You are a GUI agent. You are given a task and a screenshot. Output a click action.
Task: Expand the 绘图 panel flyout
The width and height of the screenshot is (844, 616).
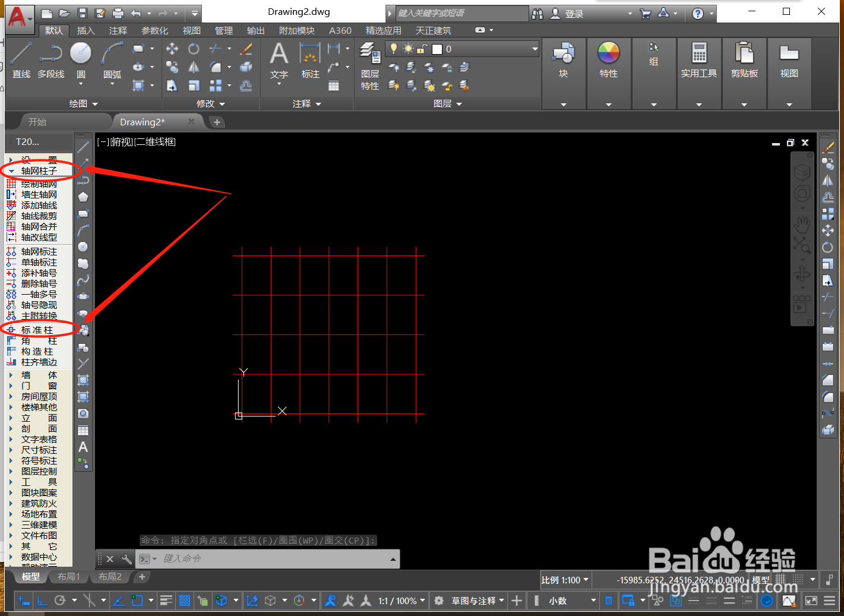[83, 103]
